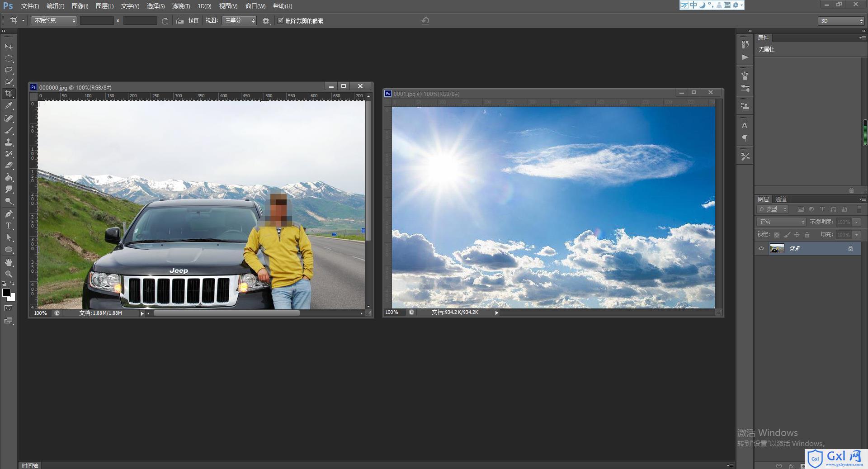
Task: Open the opacity slider dropdown arrow
Action: click(x=857, y=222)
